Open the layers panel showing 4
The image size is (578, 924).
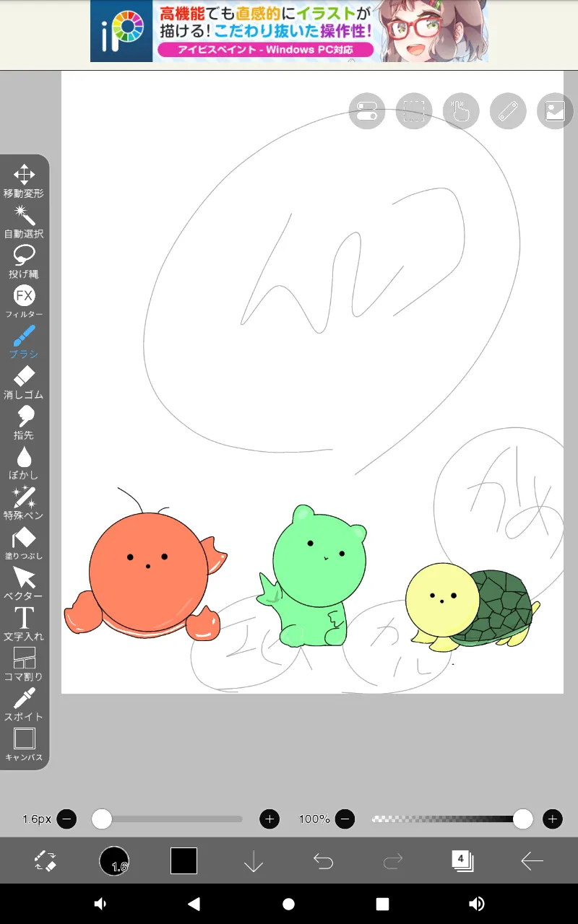462,860
